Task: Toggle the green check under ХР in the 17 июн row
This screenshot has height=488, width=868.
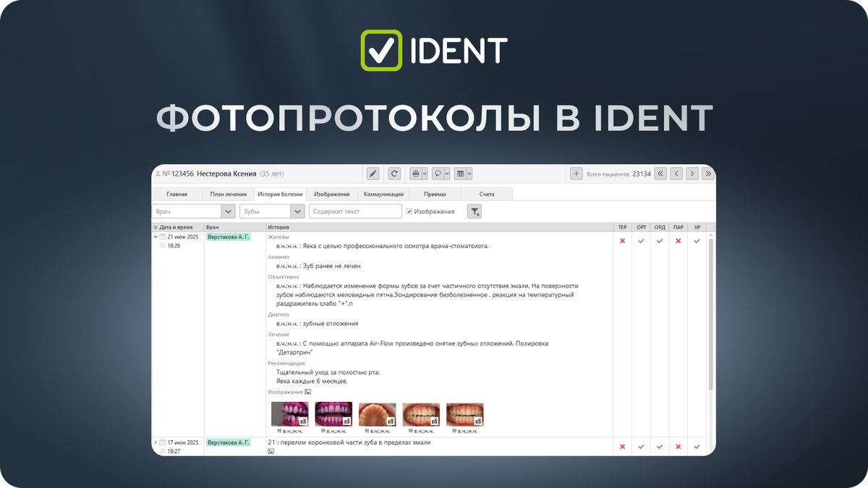Action: point(697,447)
